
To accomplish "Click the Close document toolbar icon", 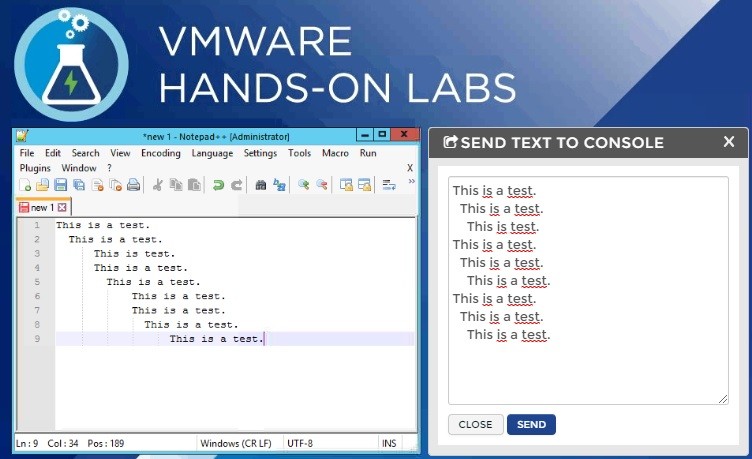I will coord(97,185).
